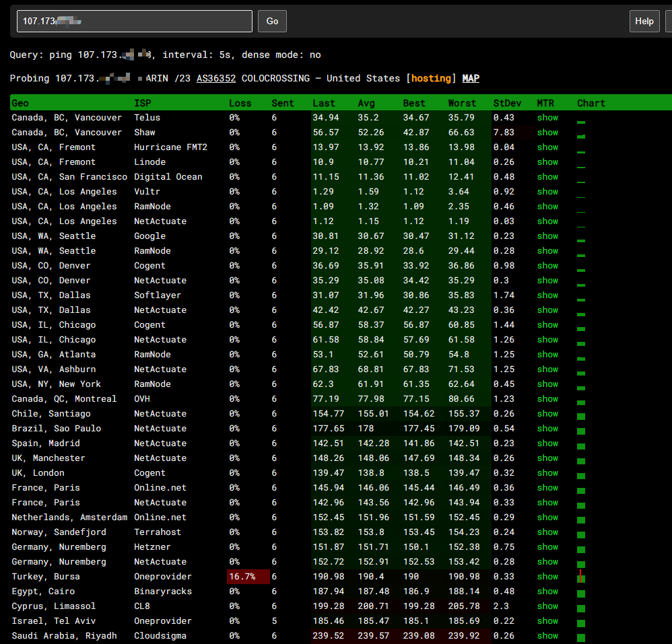The image size is (672, 644).
Task: Open the MAP link
Action: (x=471, y=78)
